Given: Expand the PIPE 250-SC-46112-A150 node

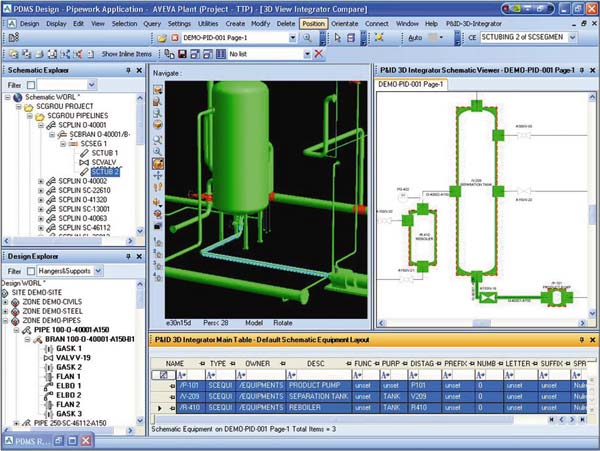Looking at the screenshot, I should tap(16, 423).
